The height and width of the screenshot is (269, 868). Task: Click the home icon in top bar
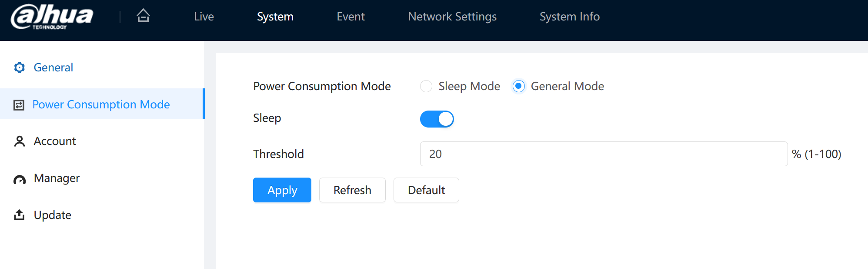(x=143, y=16)
